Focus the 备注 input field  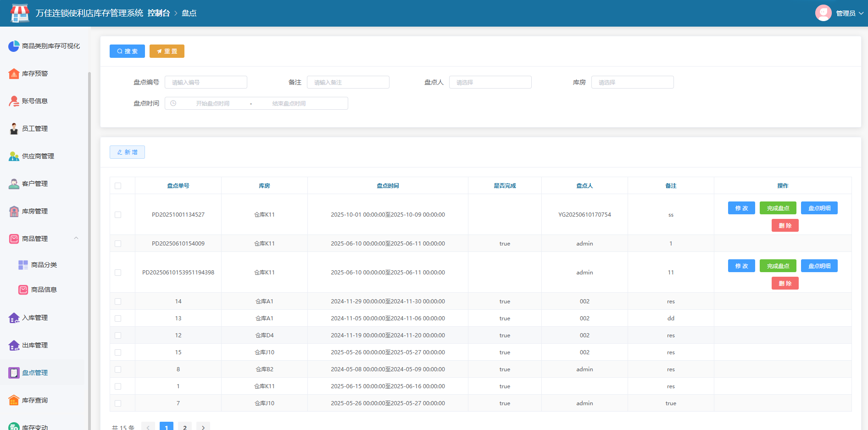[x=348, y=82]
